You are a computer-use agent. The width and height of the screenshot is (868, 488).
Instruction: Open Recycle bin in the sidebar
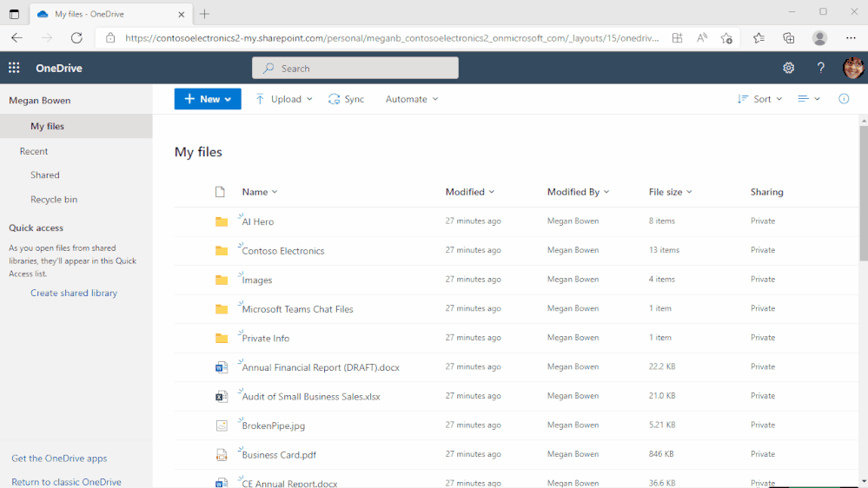click(x=54, y=199)
